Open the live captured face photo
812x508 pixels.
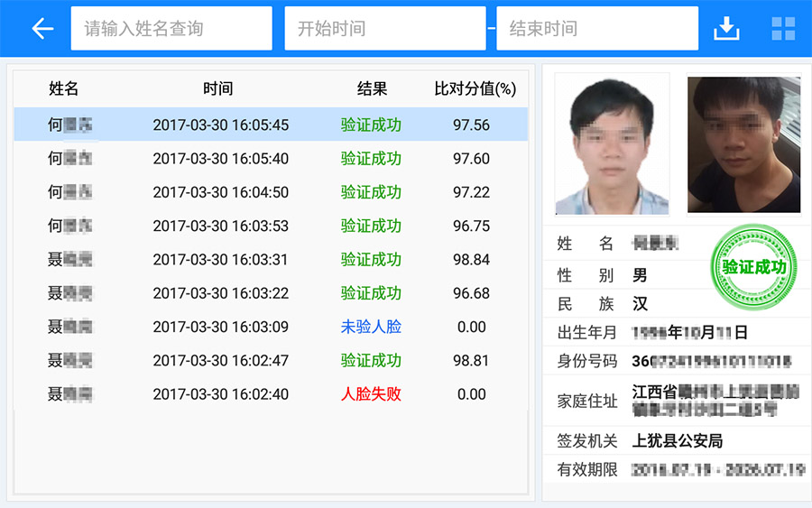743,144
